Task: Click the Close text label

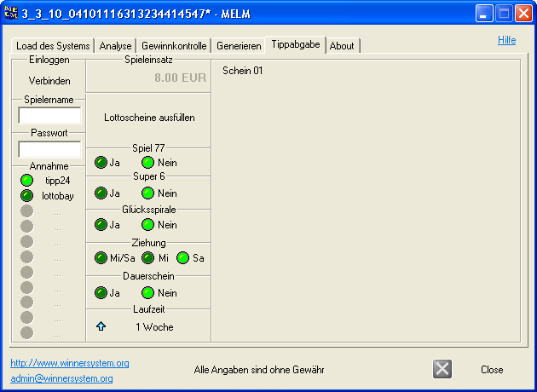Action: [492, 370]
